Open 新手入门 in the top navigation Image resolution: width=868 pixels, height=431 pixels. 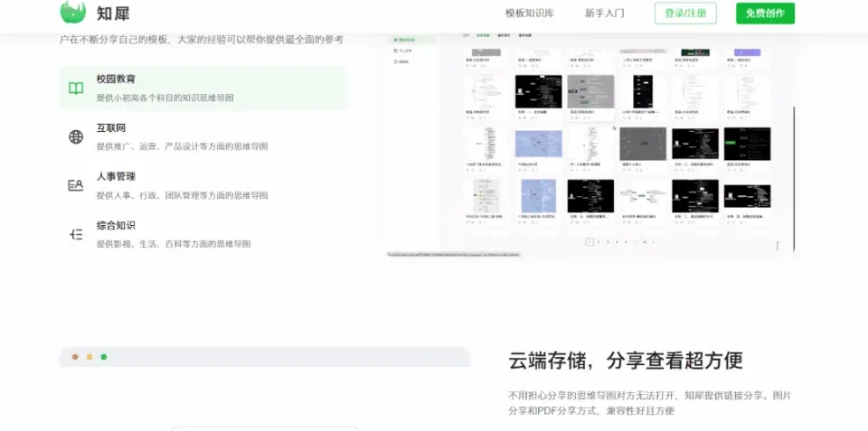605,14
